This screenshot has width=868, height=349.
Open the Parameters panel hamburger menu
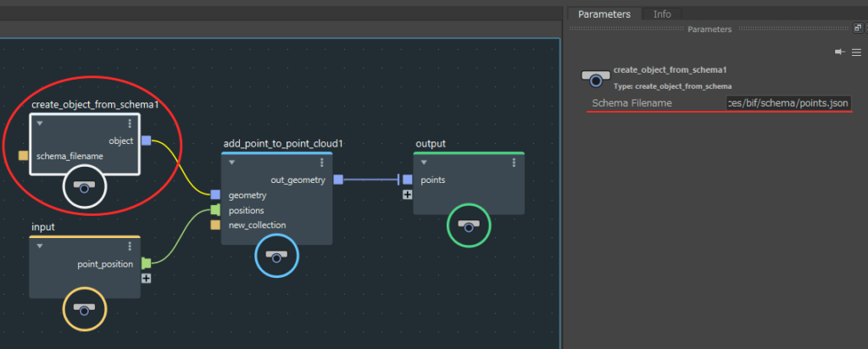click(856, 52)
